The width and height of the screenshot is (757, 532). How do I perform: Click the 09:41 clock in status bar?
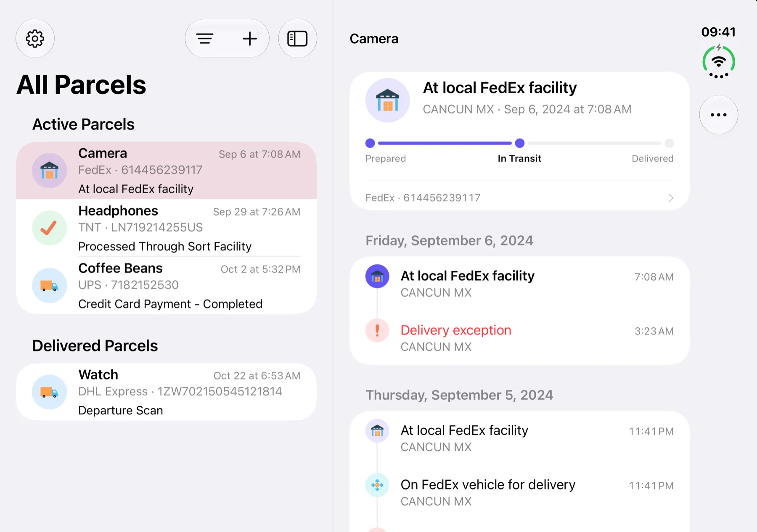pos(718,32)
